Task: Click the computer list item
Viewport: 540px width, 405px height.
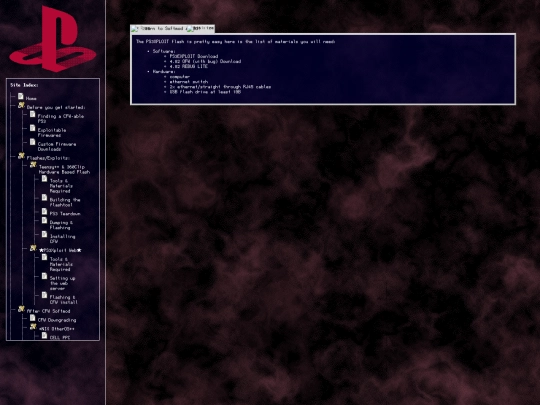Action: coord(179,77)
